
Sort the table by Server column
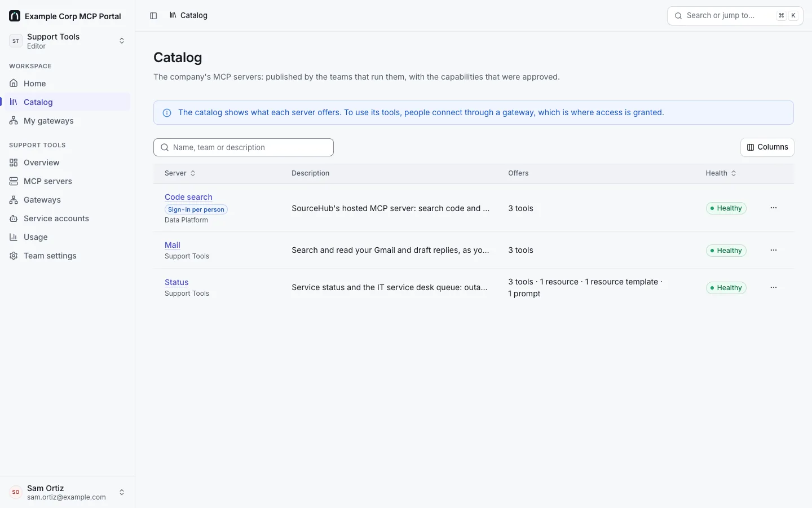[180, 173]
